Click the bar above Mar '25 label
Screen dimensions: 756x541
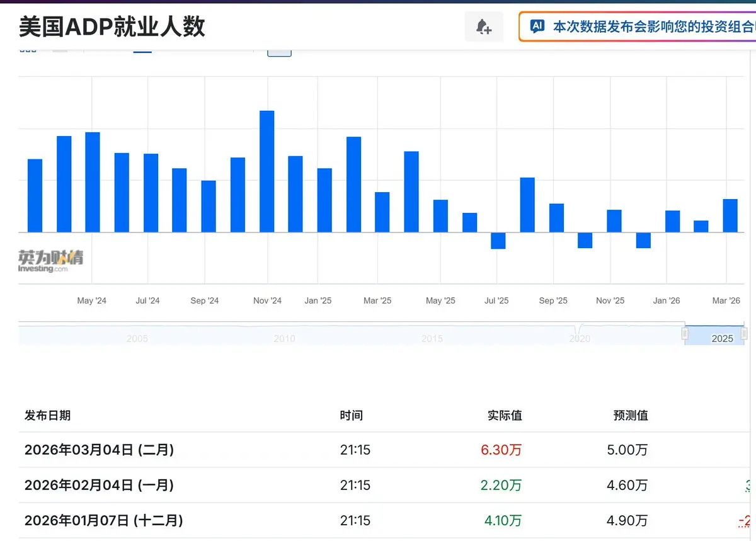(x=382, y=212)
